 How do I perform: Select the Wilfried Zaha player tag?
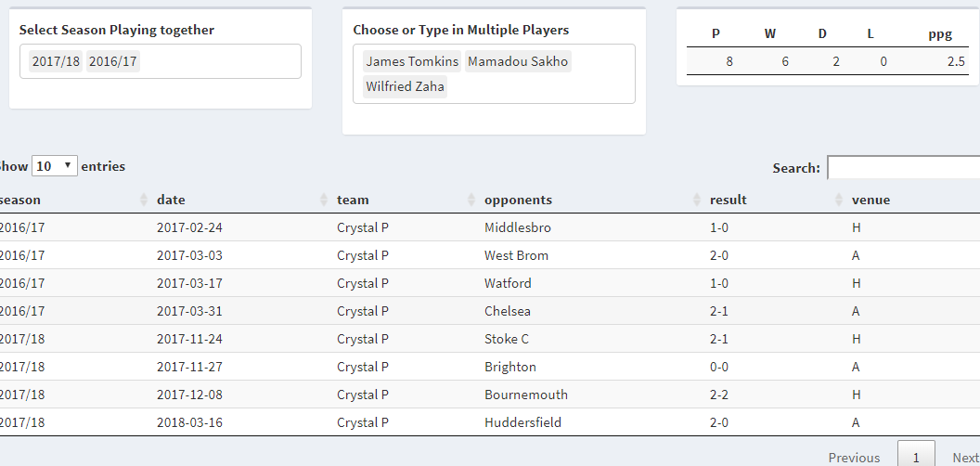pyautogui.click(x=405, y=87)
